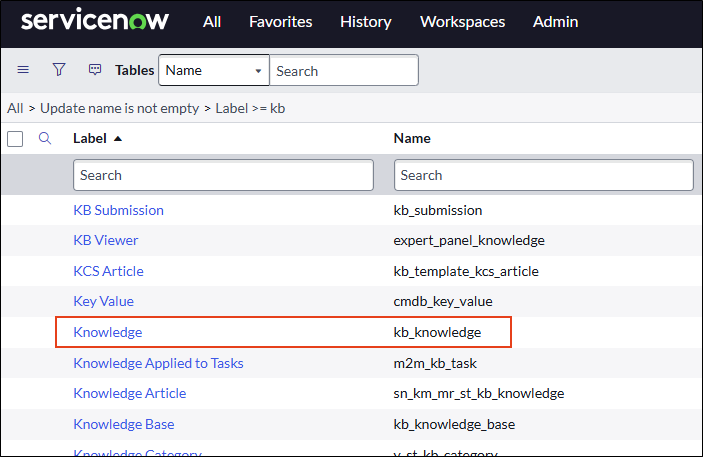
Task: Open the KB Viewer table link
Action: tap(106, 240)
